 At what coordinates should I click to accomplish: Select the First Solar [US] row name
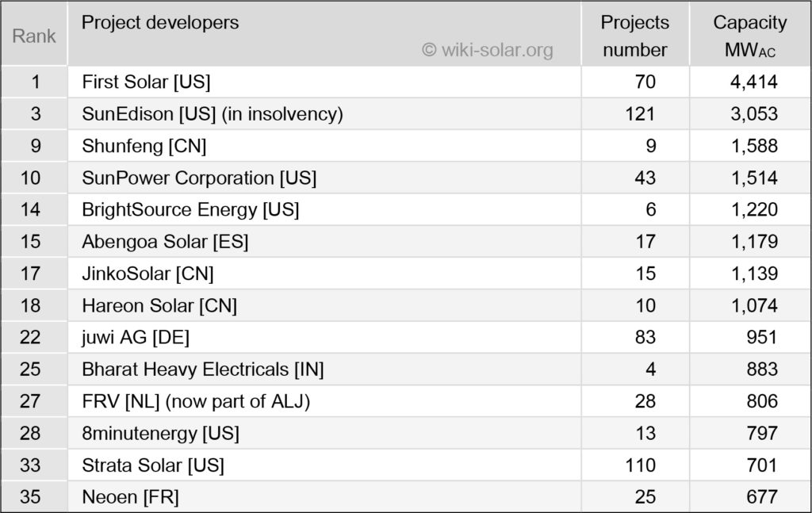pos(146,82)
